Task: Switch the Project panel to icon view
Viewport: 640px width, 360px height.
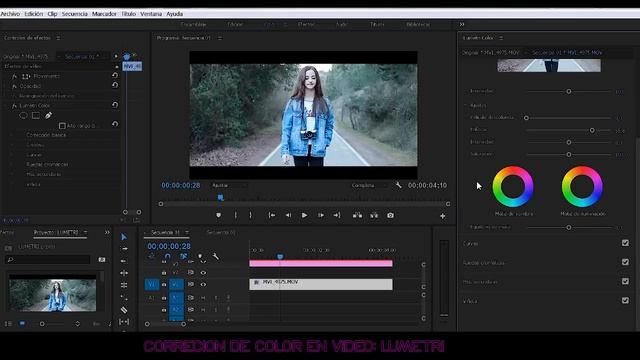Action: pos(22,324)
